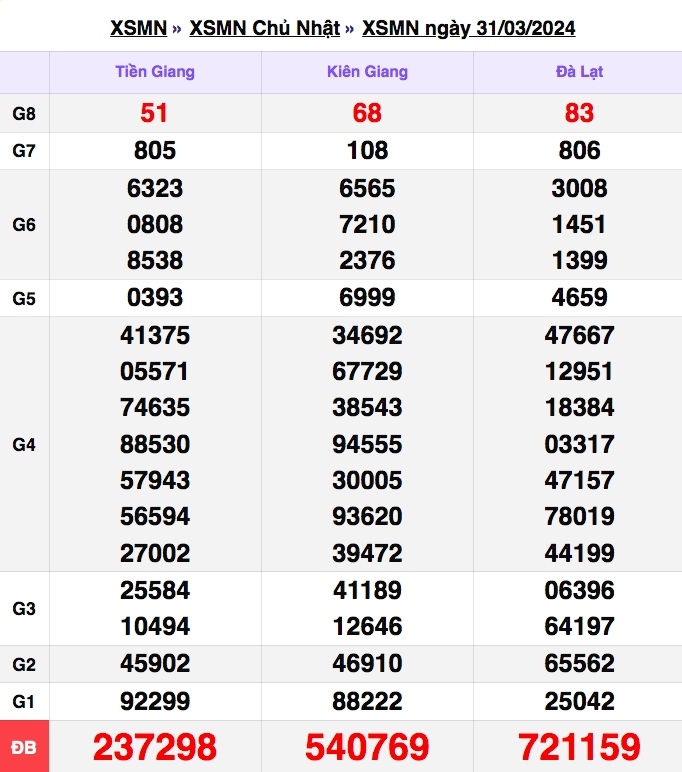The height and width of the screenshot is (772, 682).
Task: Select G5 number 0393
Action: 155,297
